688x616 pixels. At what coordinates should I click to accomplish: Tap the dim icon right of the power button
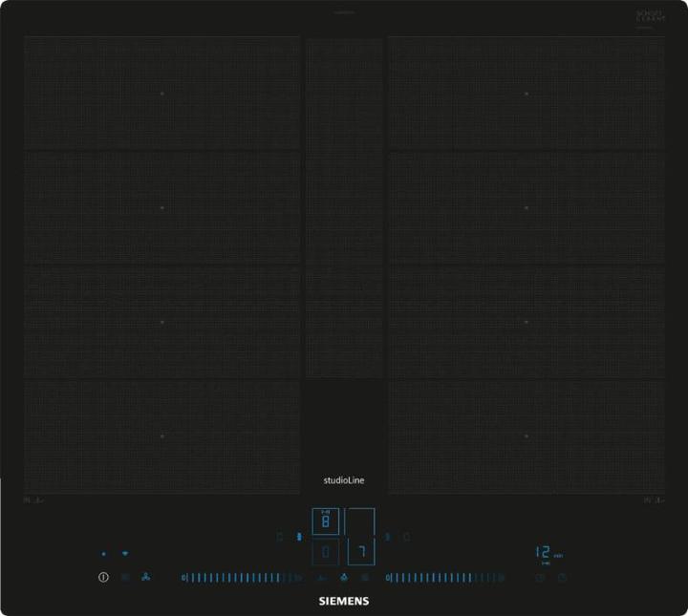(x=125, y=577)
